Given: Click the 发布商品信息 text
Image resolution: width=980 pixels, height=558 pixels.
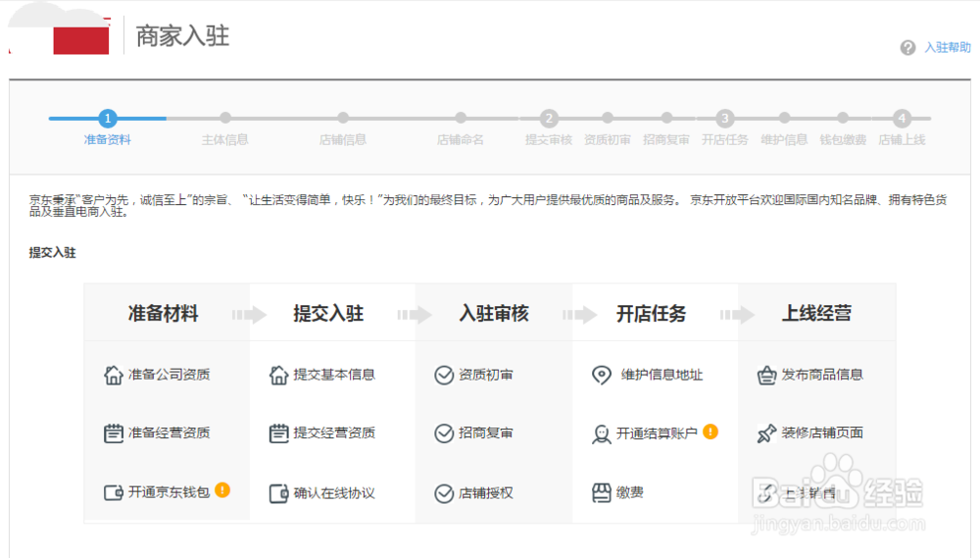Looking at the screenshot, I should [822, 375].
